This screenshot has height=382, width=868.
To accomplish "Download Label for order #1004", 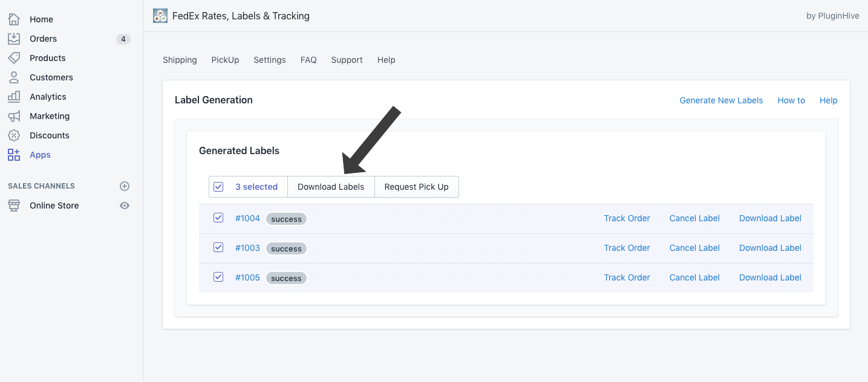I will pos(770,218).
